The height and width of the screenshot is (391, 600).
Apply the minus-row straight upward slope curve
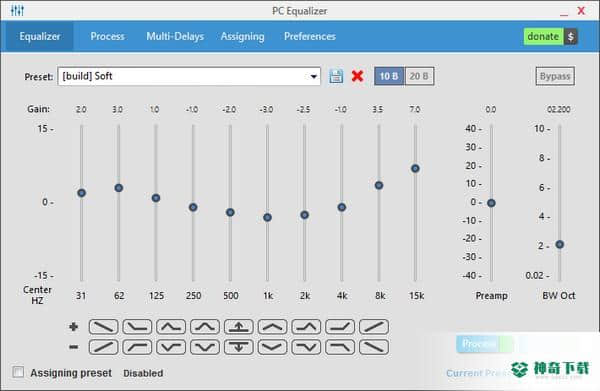pyautogui.click(x=103, y=347)
